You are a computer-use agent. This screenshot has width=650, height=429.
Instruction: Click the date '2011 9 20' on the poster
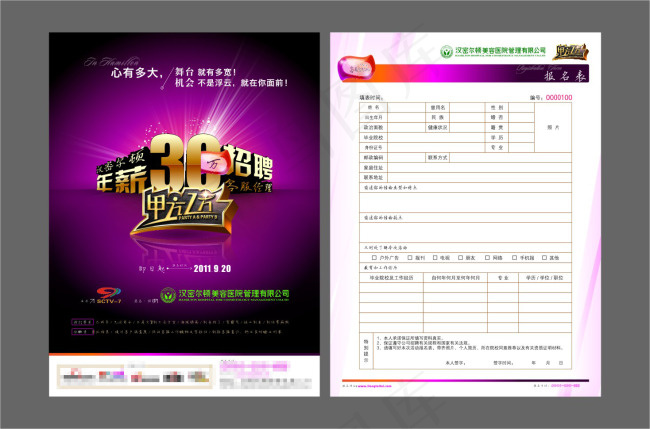click(212, 269)
